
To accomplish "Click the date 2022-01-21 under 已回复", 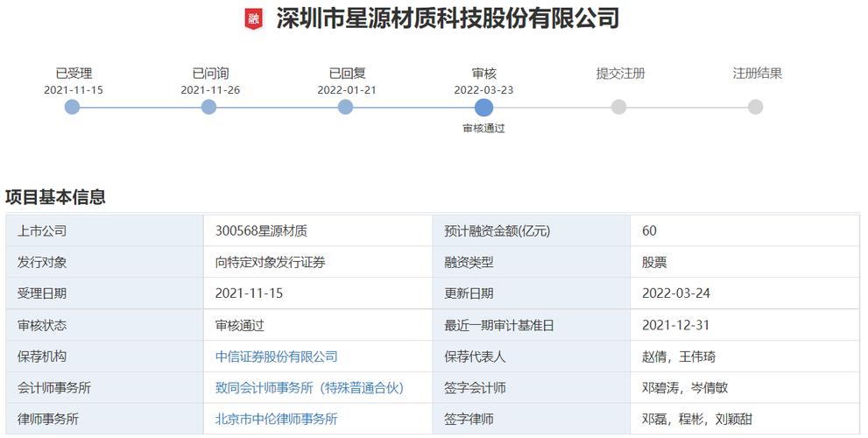I will click(347, 89).
